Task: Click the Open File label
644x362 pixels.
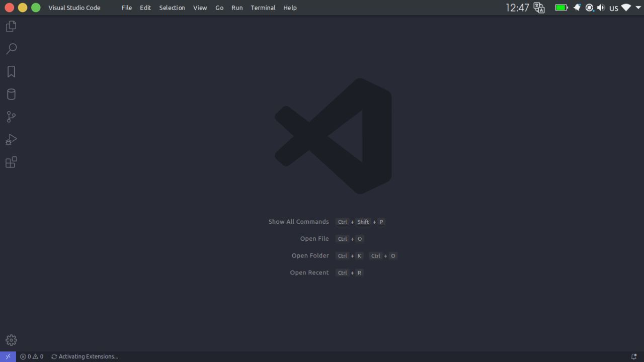Action: pyautogui.click(x=314, y=239)
